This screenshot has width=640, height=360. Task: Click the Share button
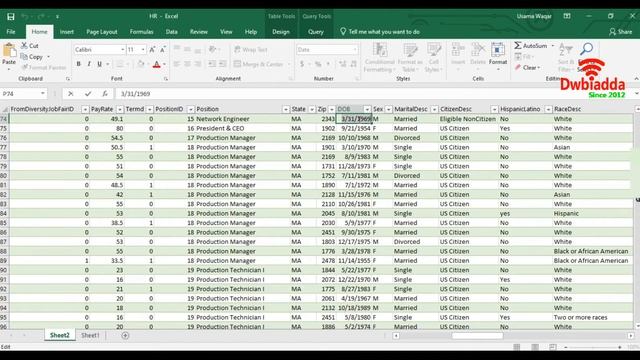point(620,31)
